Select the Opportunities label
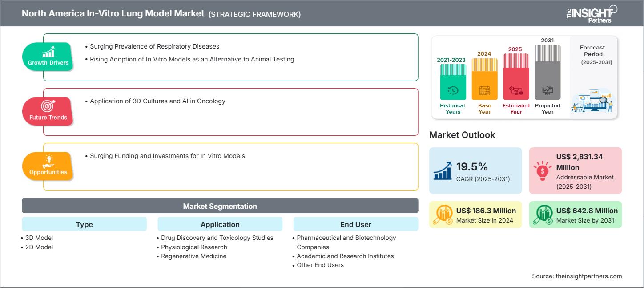Screen dimensions: 644x288 [48, 172]
